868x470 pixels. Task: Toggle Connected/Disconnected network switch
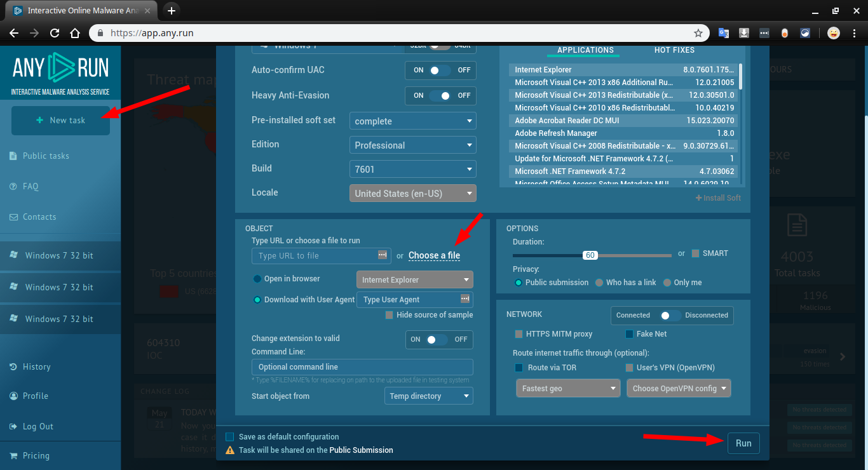672,315
